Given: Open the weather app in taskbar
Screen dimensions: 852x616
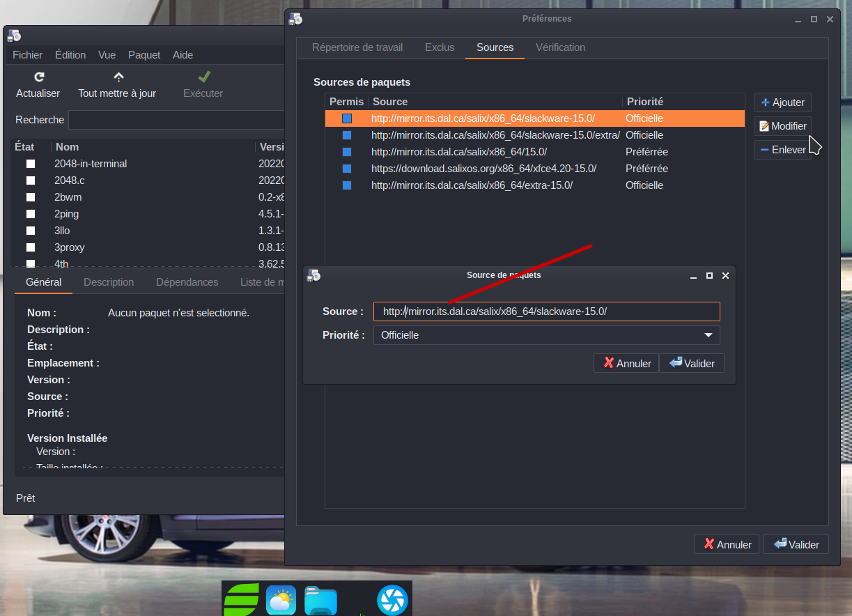Looking at the screenshot, I should (281, 600).
